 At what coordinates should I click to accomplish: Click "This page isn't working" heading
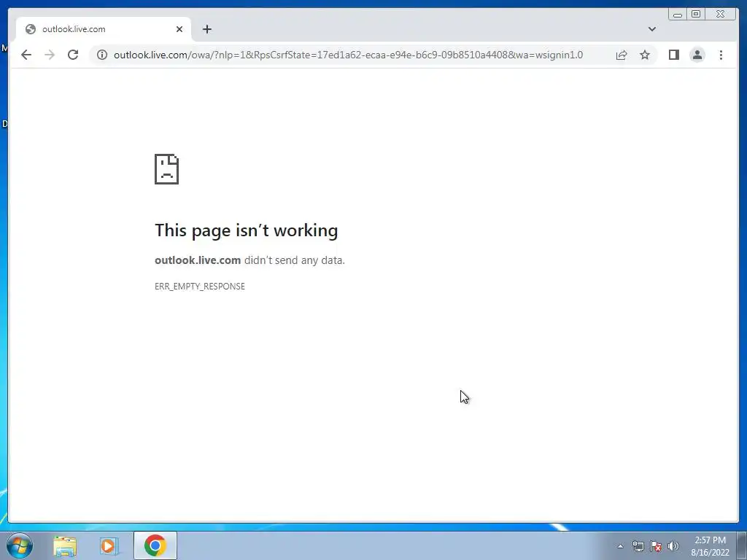[x=247, y=230]
